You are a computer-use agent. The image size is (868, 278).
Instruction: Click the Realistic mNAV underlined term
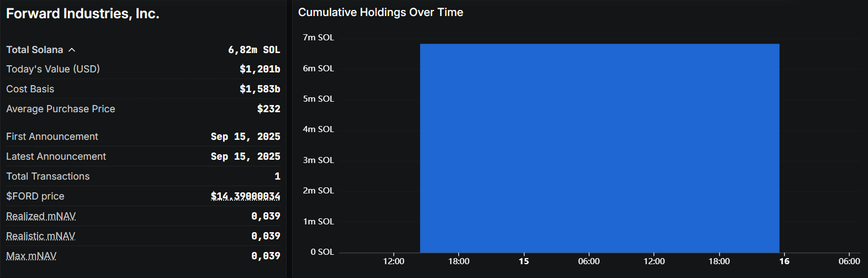point(40,236)
